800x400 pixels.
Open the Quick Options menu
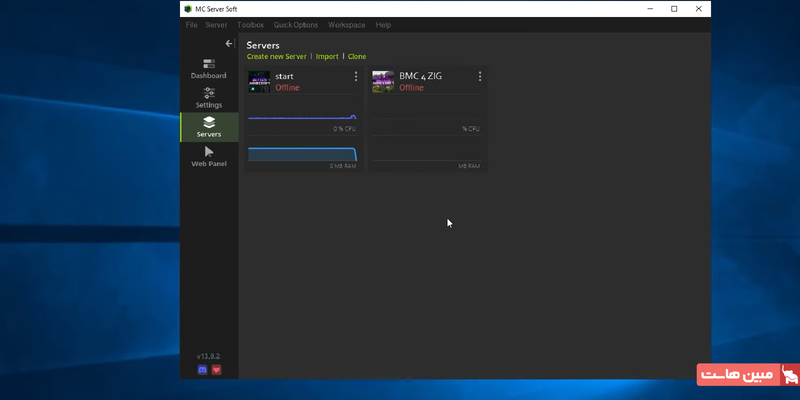(x=296, y=25)
